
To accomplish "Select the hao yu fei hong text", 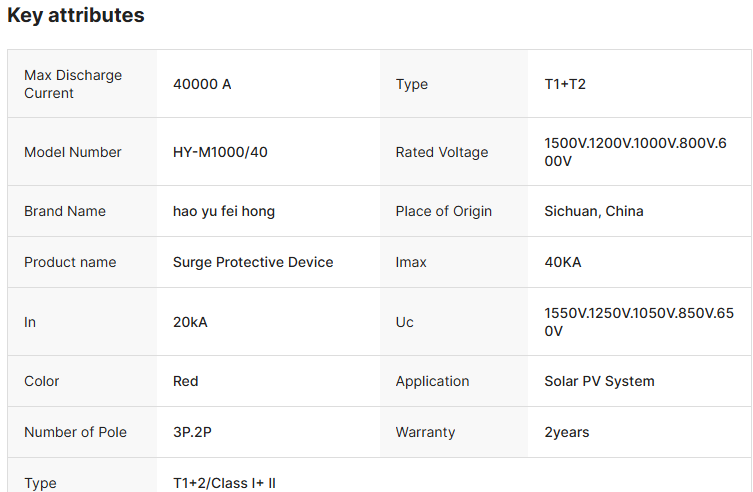I will 224,211.
